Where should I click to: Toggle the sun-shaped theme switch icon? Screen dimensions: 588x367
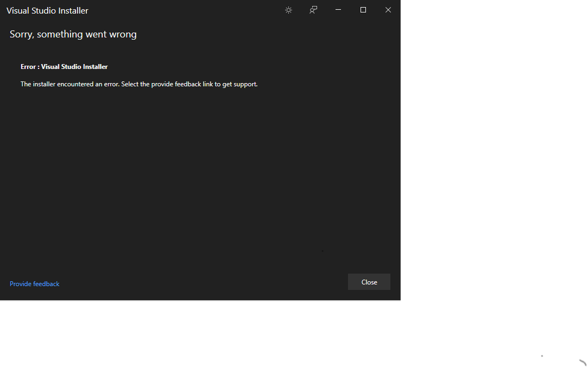tap(288, 10)
